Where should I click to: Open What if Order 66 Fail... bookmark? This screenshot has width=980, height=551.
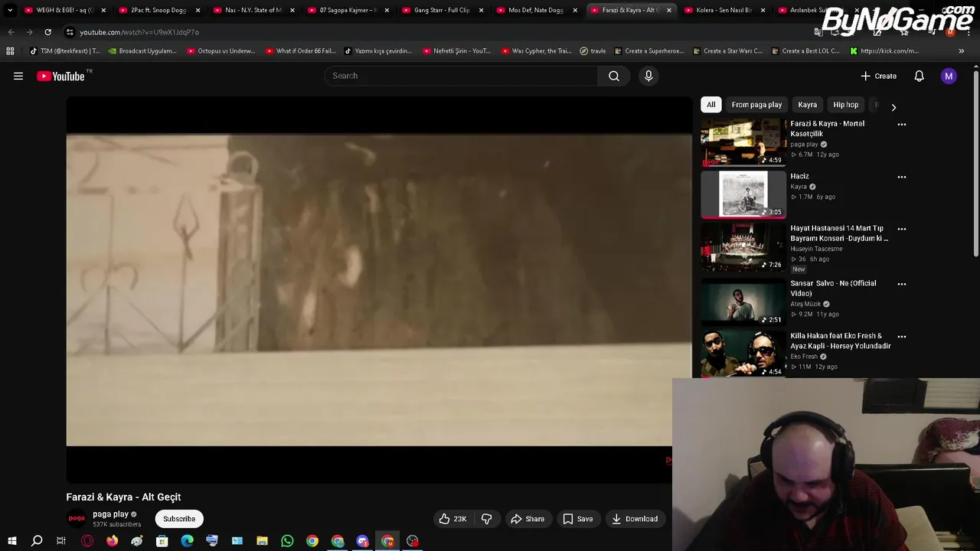click(x=300, y=51)
